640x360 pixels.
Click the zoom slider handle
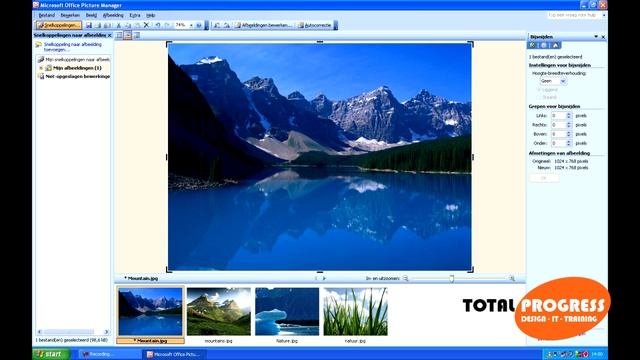(x=451, y=278)
